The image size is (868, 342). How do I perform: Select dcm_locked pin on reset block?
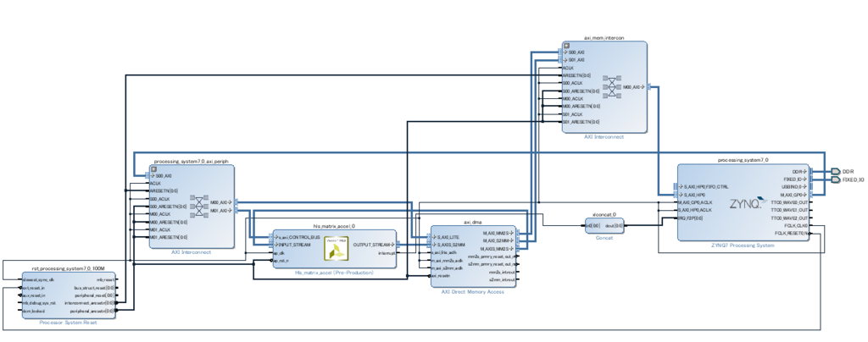click(x=33, y=311)
